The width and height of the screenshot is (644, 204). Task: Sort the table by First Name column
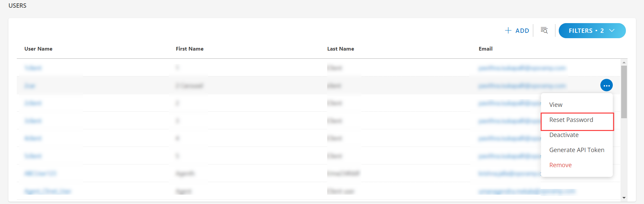click(x=190, y=49)
